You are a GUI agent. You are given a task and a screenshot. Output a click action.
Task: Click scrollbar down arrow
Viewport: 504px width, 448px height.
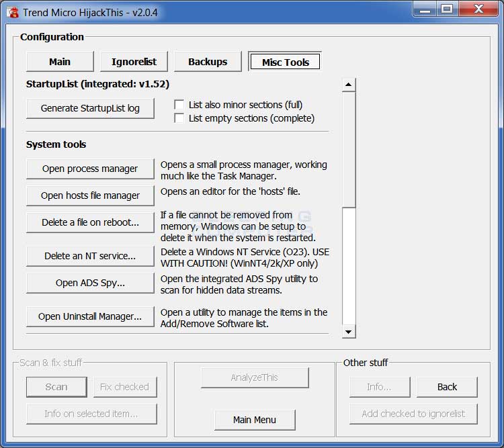348,332
